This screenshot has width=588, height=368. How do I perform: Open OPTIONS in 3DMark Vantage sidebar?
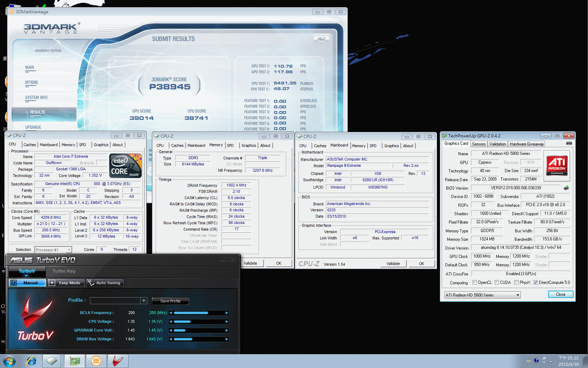point(31,83)
